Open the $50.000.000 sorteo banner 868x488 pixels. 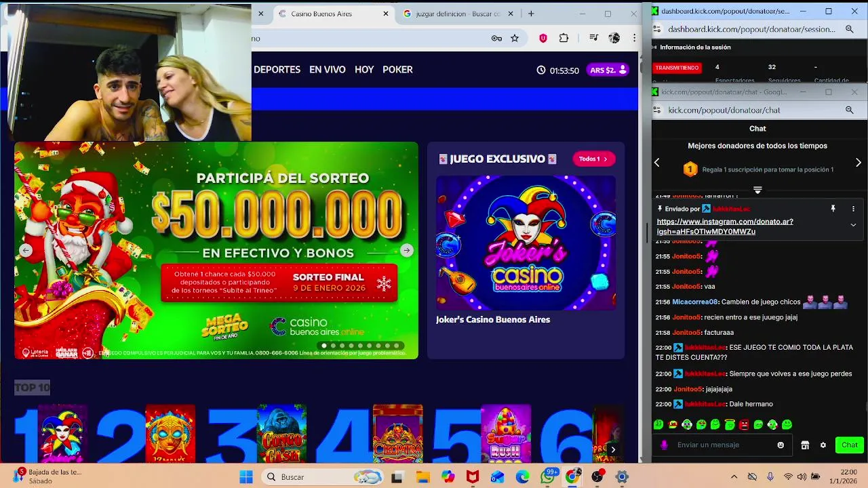[x=216, y=250]
